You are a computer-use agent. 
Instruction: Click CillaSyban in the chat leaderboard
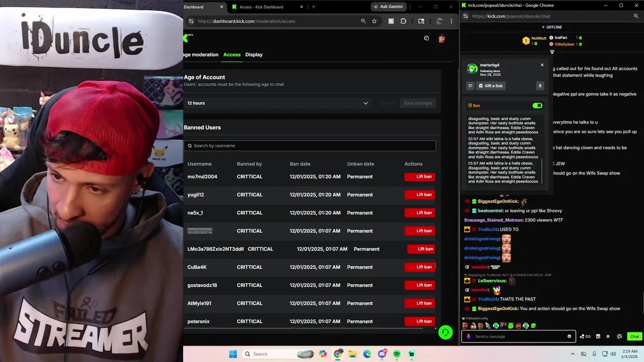pyautogui.click(x=565, y=44)
